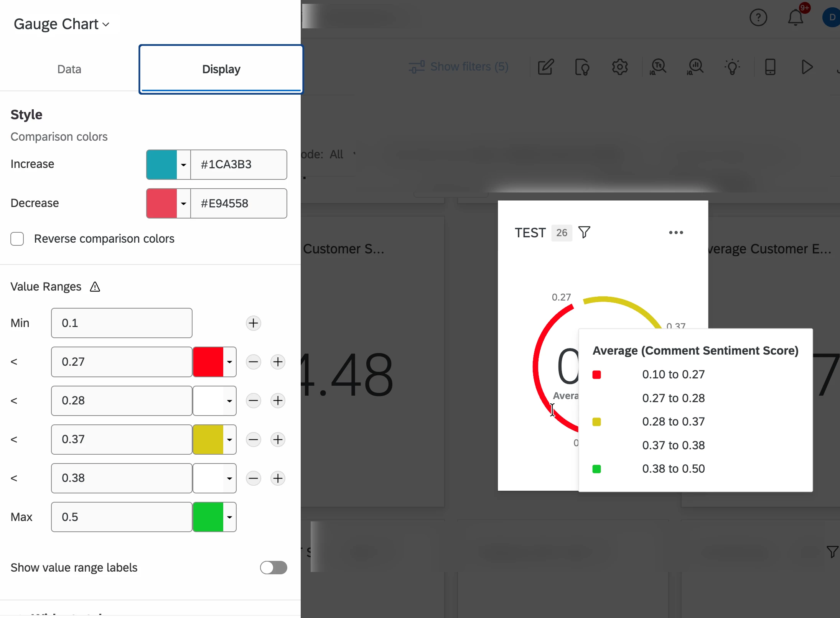Toggle Show value range labels switch
The width and height of the screenshot is (840, 618).
273,568
